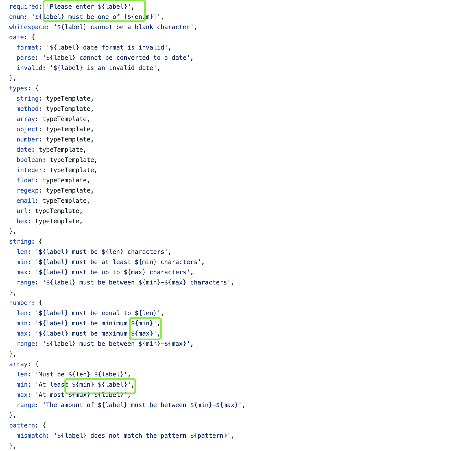Click the 'mismatch' key

(x=31, y=436)
